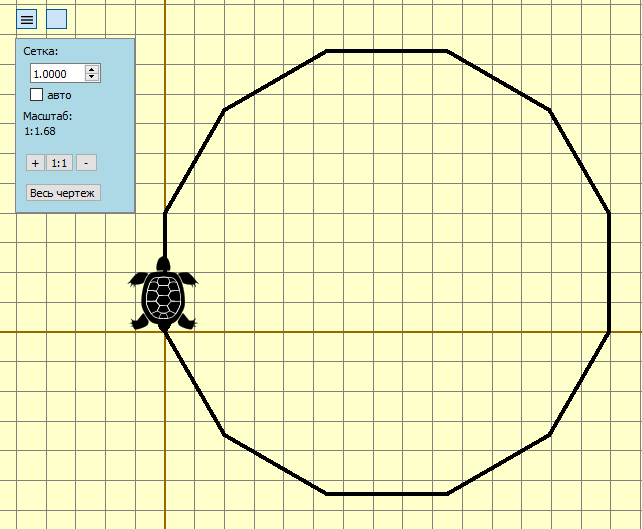Click the 'Сетка:' label
Image resolution: width=642 pixels, height=529 pixels.
[41, 51]
